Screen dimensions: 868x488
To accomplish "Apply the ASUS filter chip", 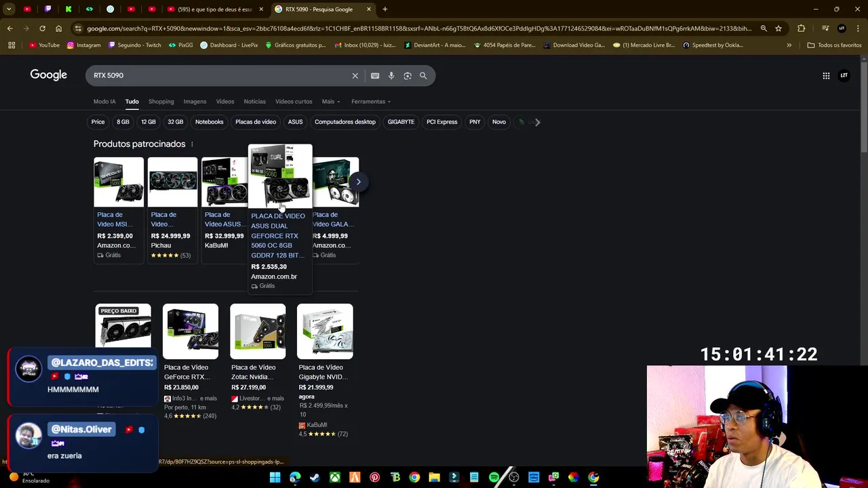I will (295, 122).
